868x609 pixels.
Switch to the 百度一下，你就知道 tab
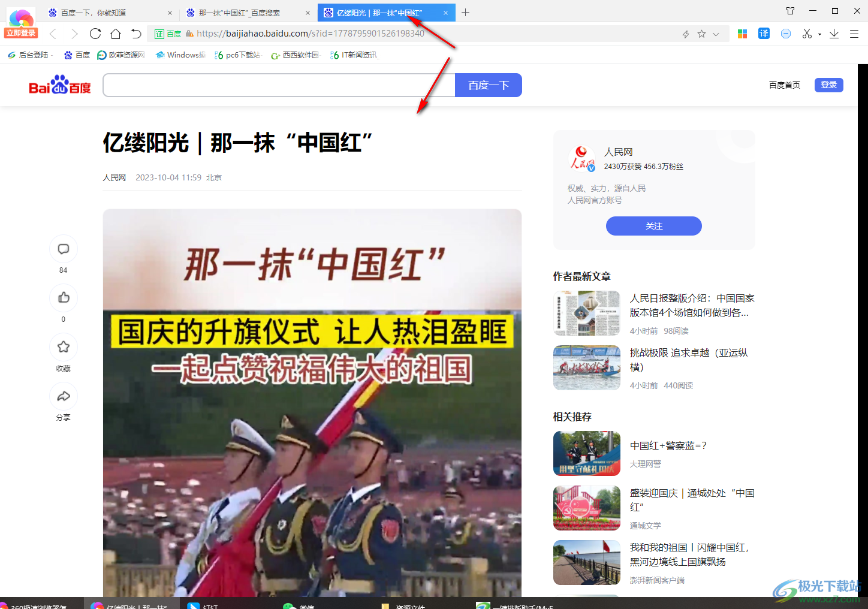coord(111,13)
